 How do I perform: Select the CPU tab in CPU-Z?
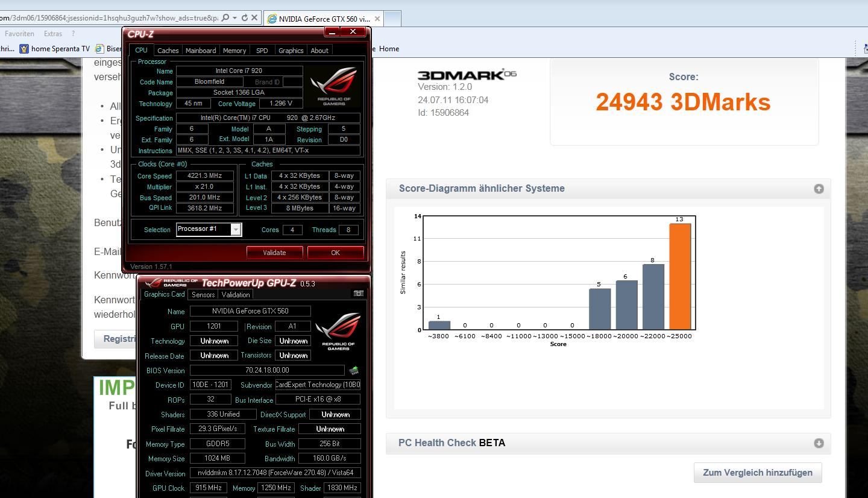coord(141,50)
